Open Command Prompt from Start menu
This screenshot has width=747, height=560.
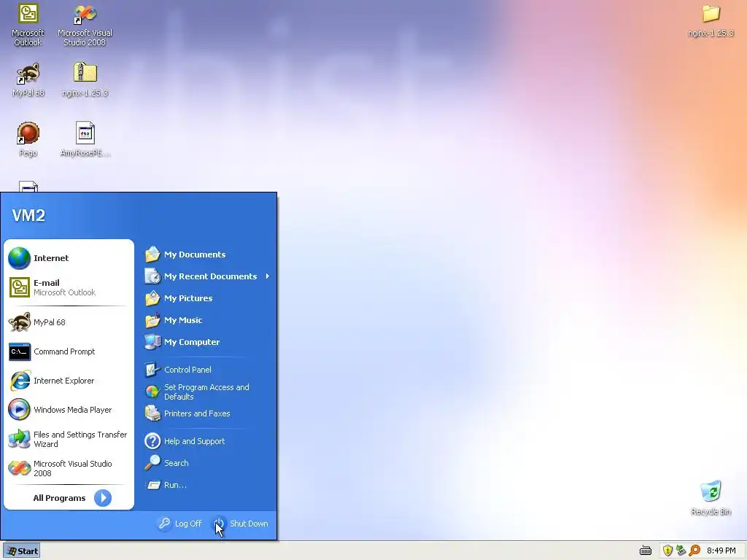pos(69,351)
